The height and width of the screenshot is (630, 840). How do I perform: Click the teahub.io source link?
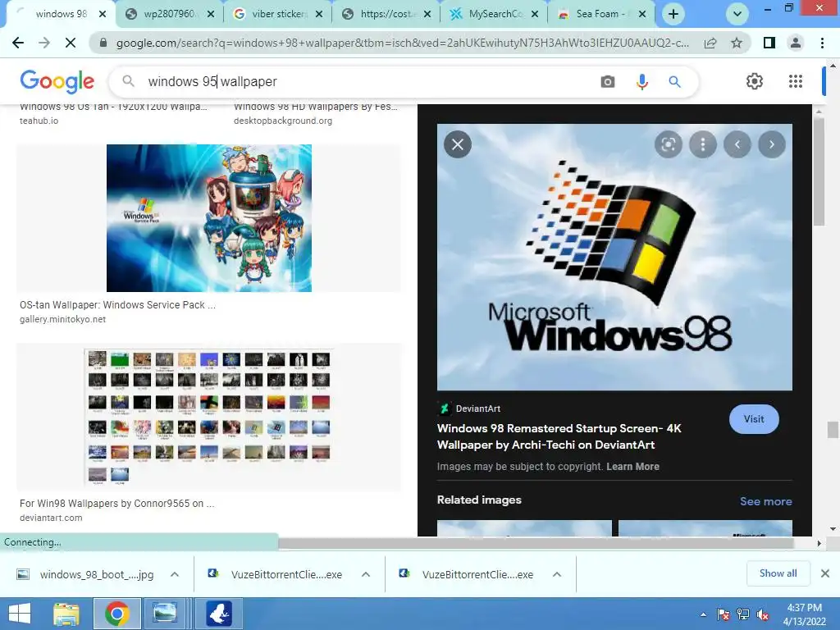39,121
